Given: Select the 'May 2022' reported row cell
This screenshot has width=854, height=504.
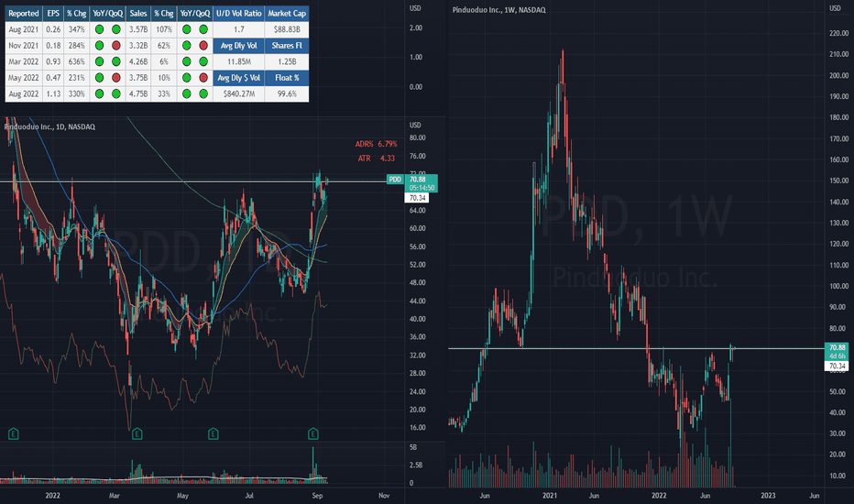Looking at the screenshot, I should coord(24,78).
